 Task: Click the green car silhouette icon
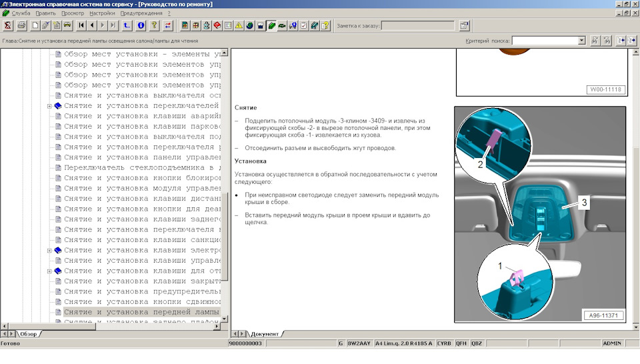pyautogui.click(x=282, y=26)
